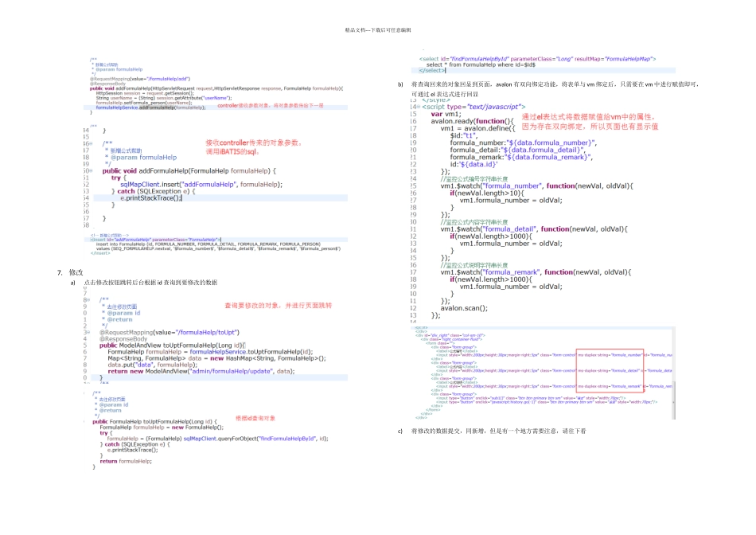Click the highlighted line "formulaHelpService.addFormulaHelp(formulaHelp);"

(150, 107)
